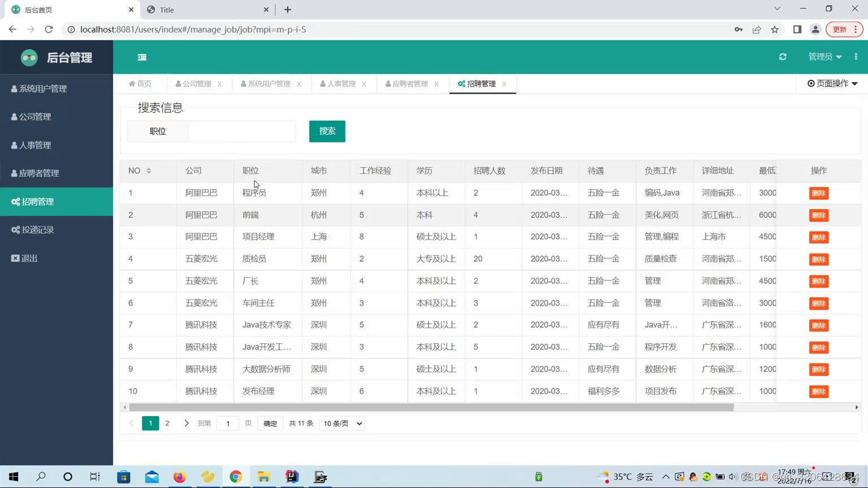Open the vertical dots menu in the green header
The image size is (868, 488).
coord(856,56)
